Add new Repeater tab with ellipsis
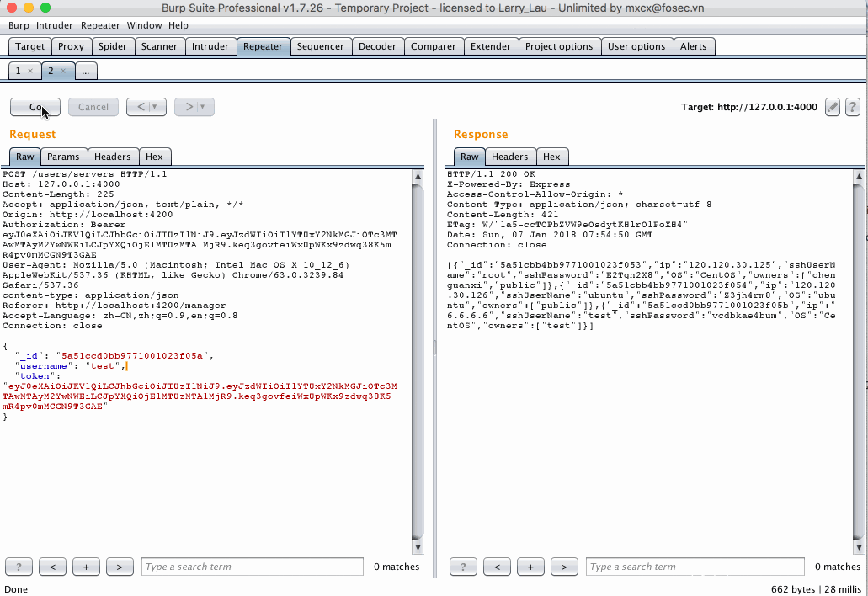This screenshot has height=596, width=868. [86, 71]
